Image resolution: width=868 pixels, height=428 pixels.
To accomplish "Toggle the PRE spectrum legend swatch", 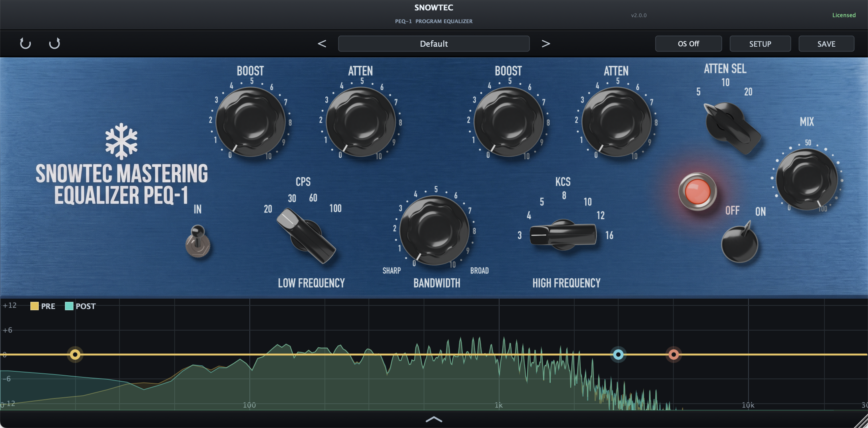I will (x=34, y=306).
